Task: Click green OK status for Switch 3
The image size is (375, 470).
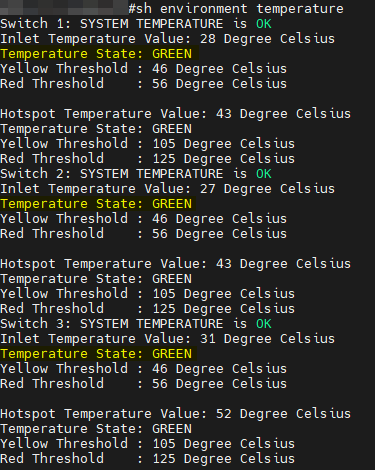Action: (264, 324)
